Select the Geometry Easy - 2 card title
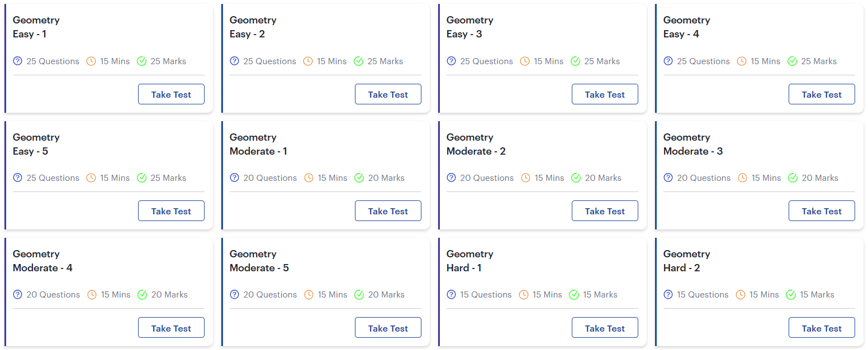Image resolution: width=868 pixels, height=350 pixels. (253, 27)
